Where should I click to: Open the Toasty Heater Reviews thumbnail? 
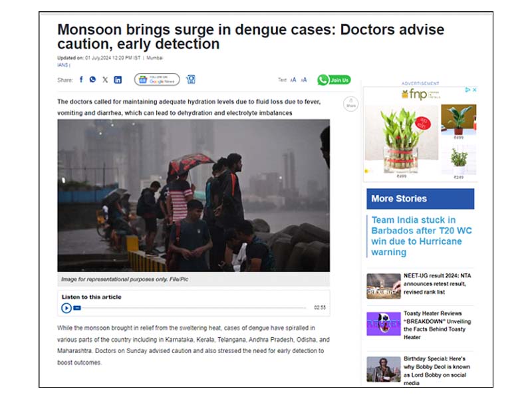coord(384,324)
